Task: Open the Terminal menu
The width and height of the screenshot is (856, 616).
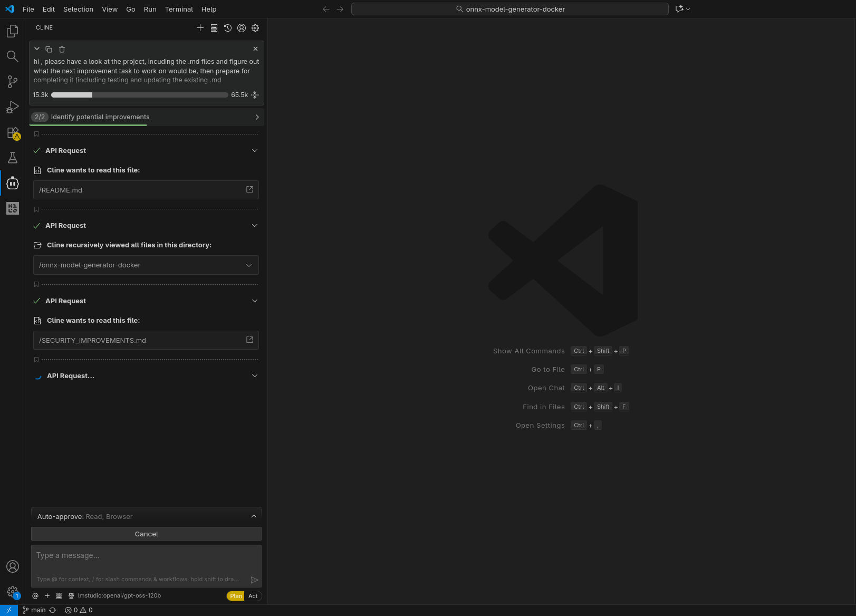Action: tap(179, 9)
